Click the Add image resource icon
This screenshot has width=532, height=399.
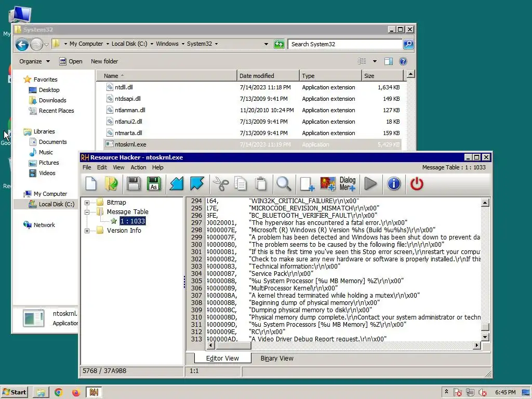327,184
